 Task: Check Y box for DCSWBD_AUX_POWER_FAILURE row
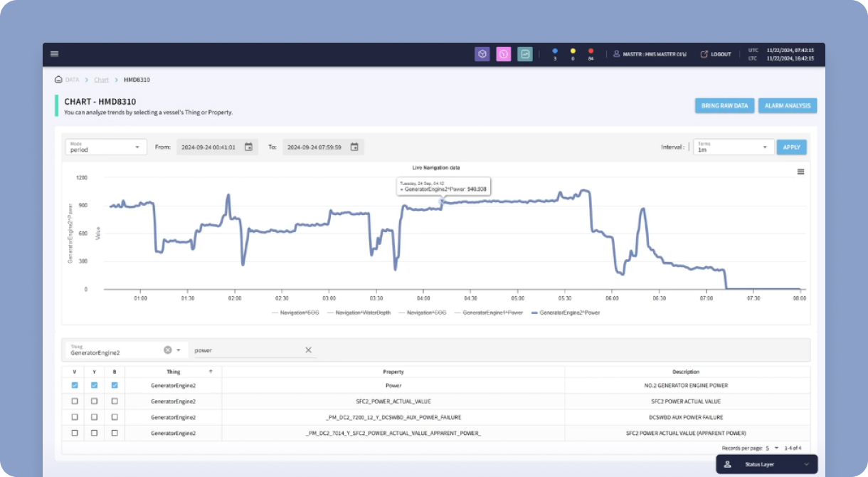click(x=94, y=417)
